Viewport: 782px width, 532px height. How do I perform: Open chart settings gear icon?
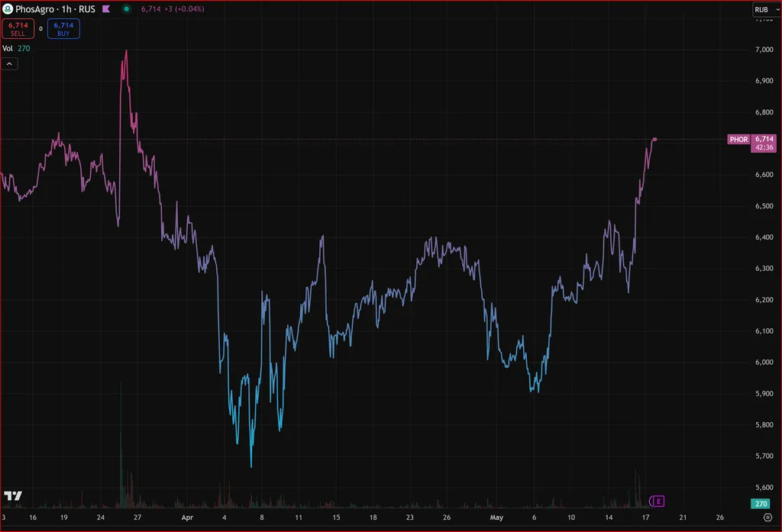pos(767,517)
